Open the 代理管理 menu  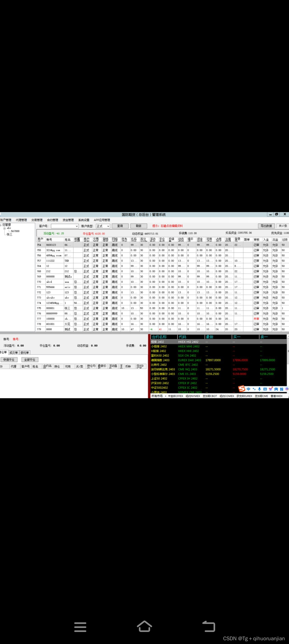pyautogui.click(x=21, y=220)
